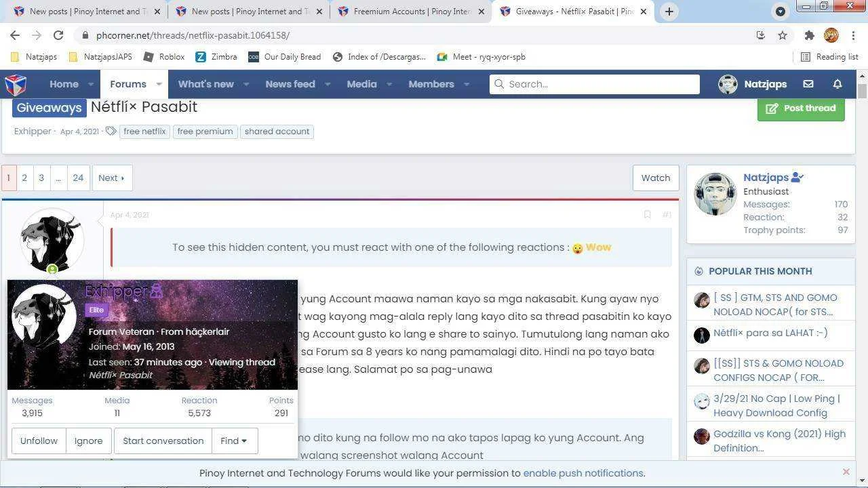Click into the forum Search field
This screenshot has height=488, width=868.
[x=595, y=84]
